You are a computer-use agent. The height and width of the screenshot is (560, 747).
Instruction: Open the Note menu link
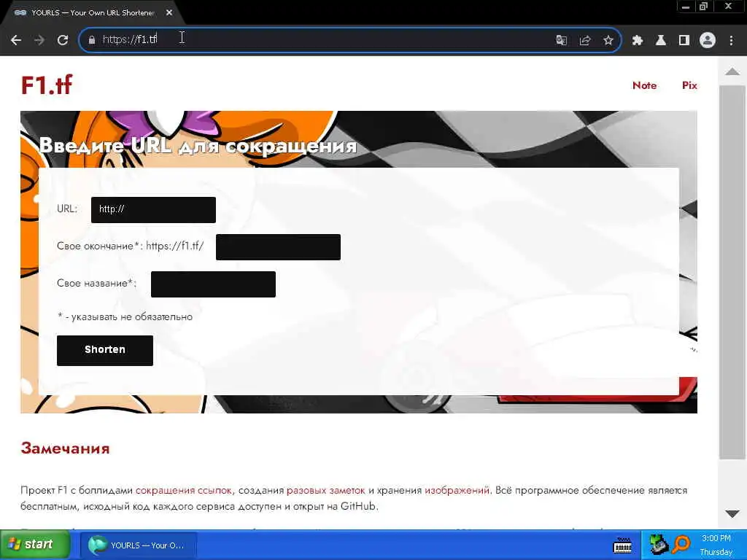click(x=644, y=85)
